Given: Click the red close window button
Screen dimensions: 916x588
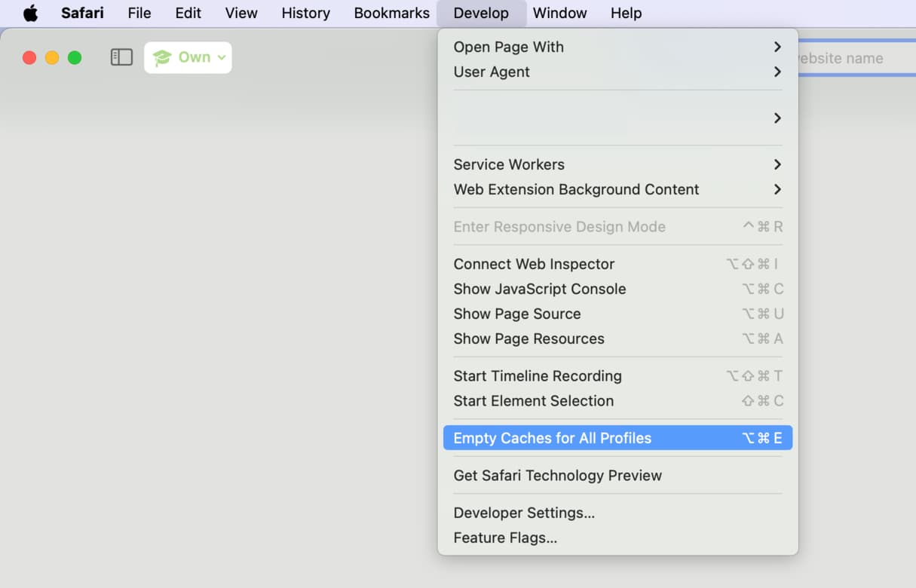Looking at the screenshot, I should (x=29, y=57).
